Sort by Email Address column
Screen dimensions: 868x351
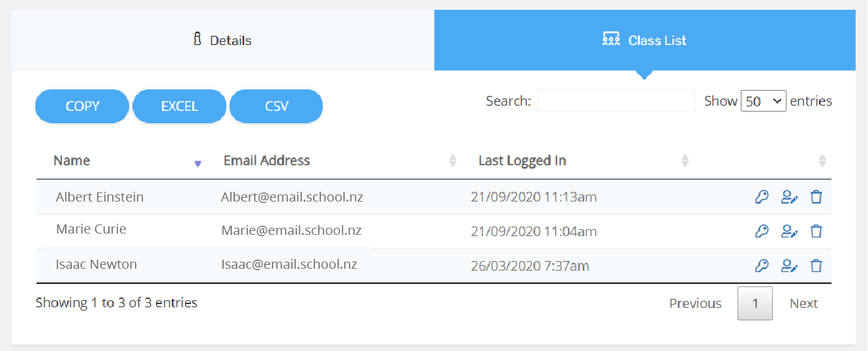267,160
